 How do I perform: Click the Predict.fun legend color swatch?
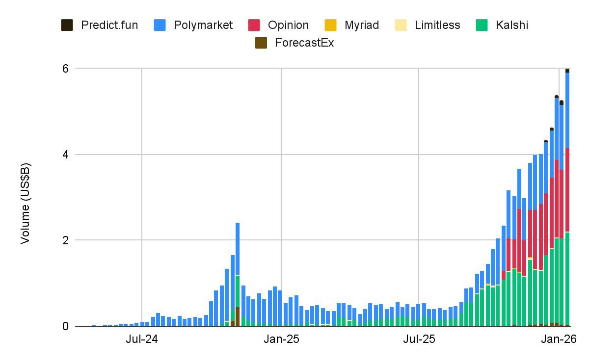pos(67,25)
